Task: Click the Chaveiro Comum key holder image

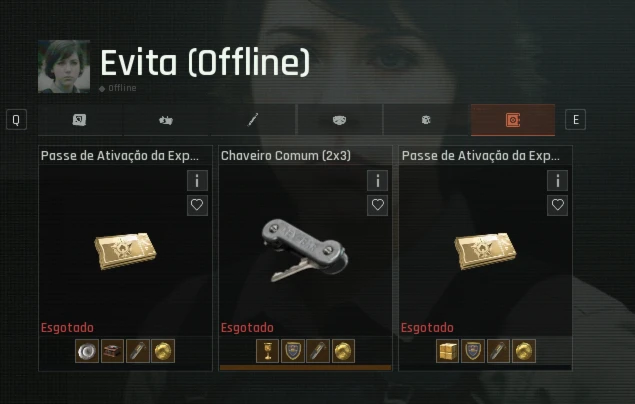Action: pyautogui.click(x=305, y=250)
